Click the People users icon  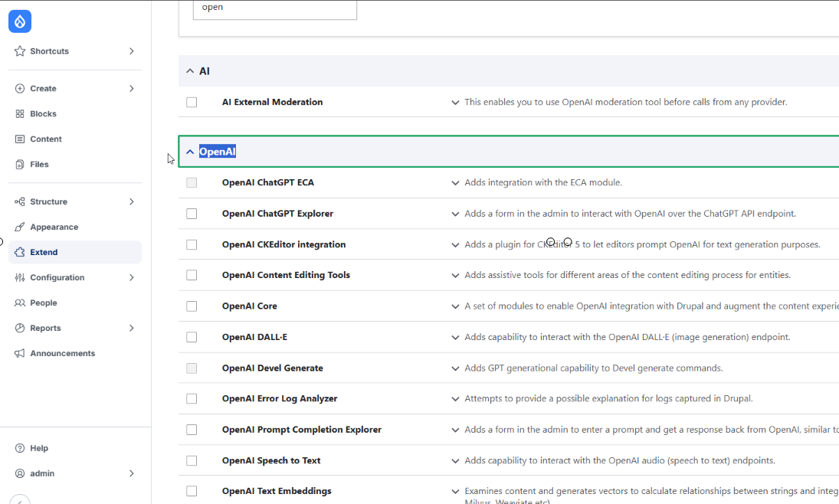click(20, 303)
